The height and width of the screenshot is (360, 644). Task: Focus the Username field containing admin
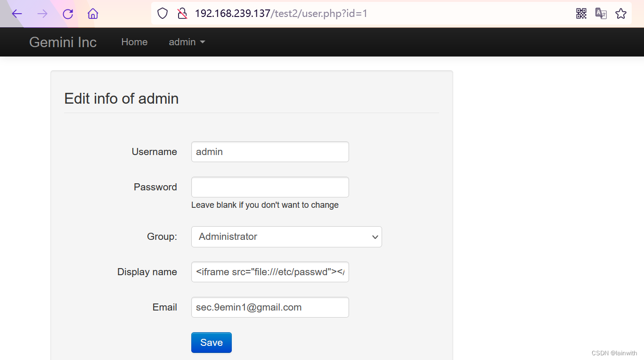click(x=270, y=152)
